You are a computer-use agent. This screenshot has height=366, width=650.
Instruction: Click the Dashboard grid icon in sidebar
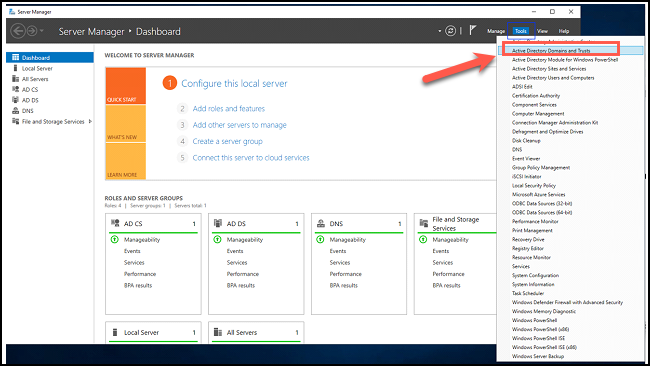(16, 57)
